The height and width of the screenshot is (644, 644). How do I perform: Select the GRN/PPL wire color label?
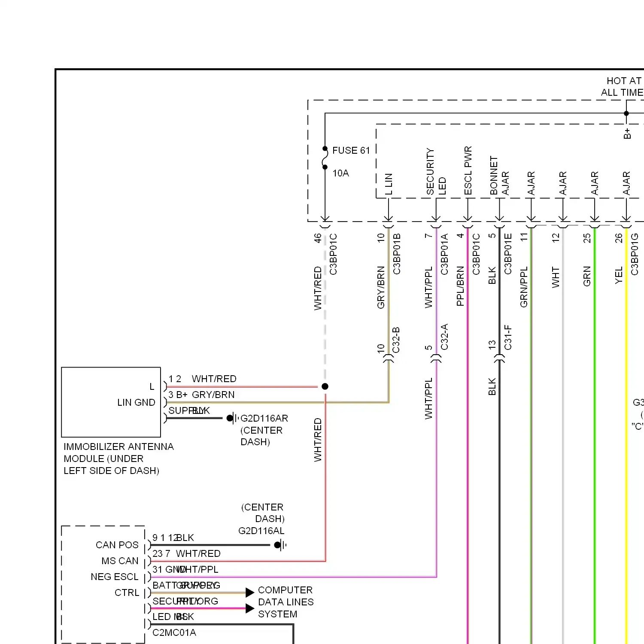pos(524,287)
